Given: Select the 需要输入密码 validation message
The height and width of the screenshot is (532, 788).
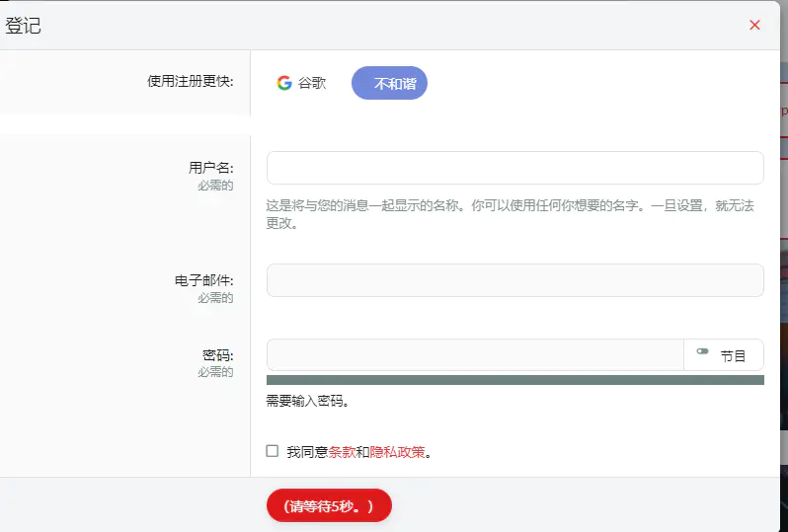Looking at the screenshot, I should point(308,401).
